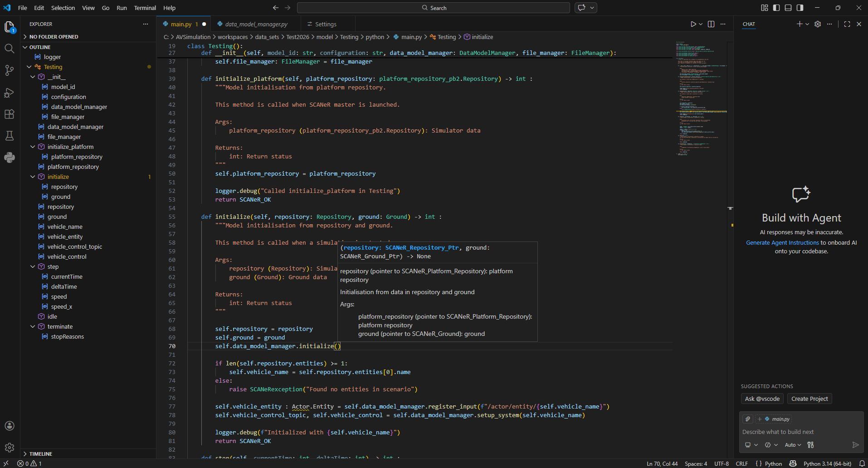Toggle the bottom panel layout button
Screen dimensions: 868x468
(x=788, y=8)
